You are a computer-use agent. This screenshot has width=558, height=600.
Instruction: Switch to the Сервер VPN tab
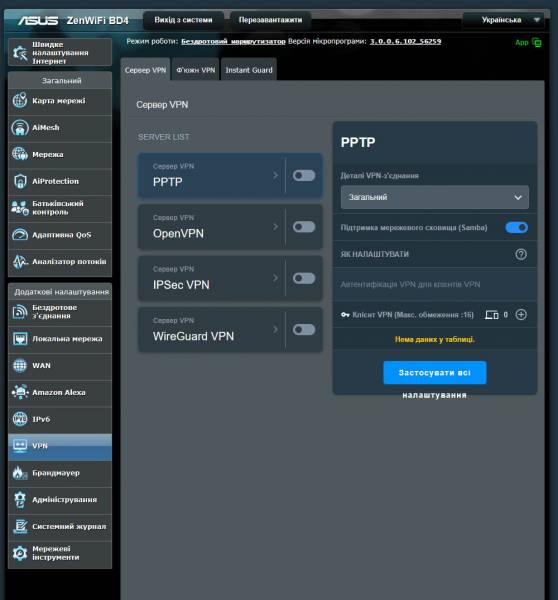(x=145, y=70)
